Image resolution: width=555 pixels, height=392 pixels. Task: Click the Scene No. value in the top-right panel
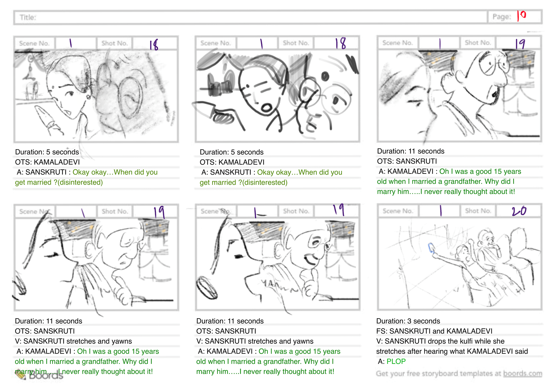pyautogui.click(x=439, y=43)
